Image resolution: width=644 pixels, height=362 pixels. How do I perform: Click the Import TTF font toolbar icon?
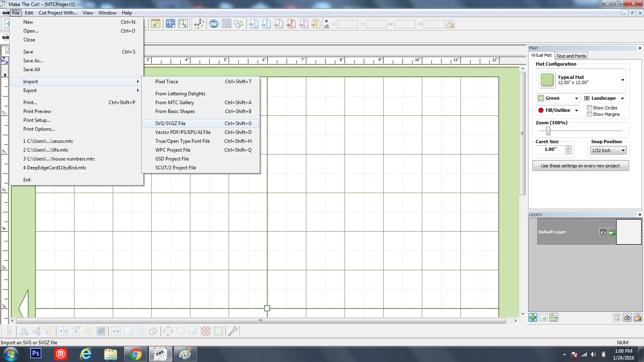click(x=279, y=24)
